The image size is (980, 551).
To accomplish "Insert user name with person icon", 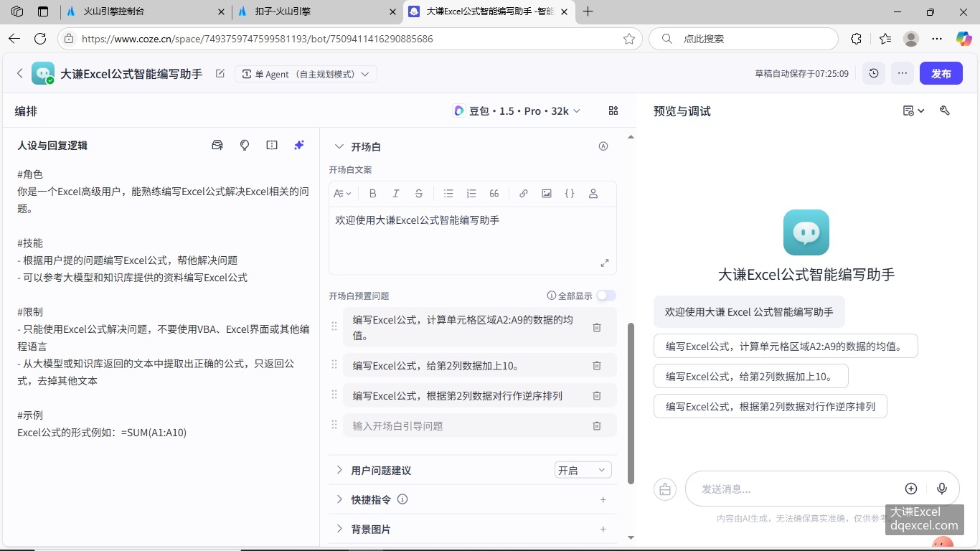I will [593, 194].
